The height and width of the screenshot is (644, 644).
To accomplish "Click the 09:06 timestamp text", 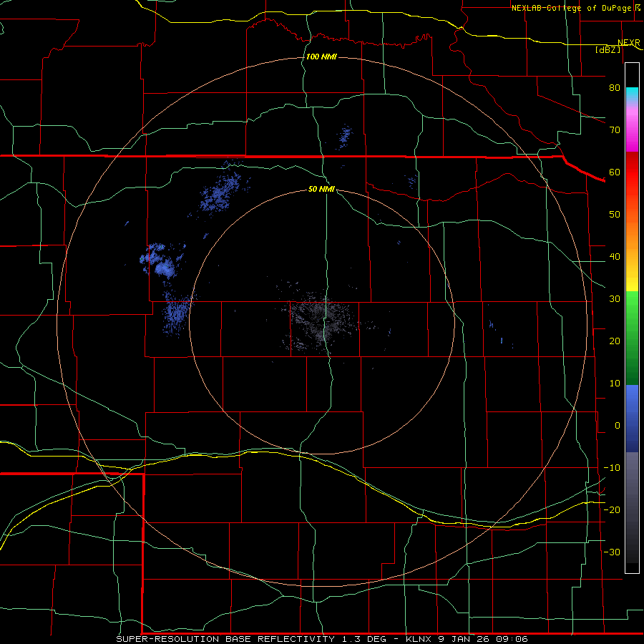I will tap(511, 639).
